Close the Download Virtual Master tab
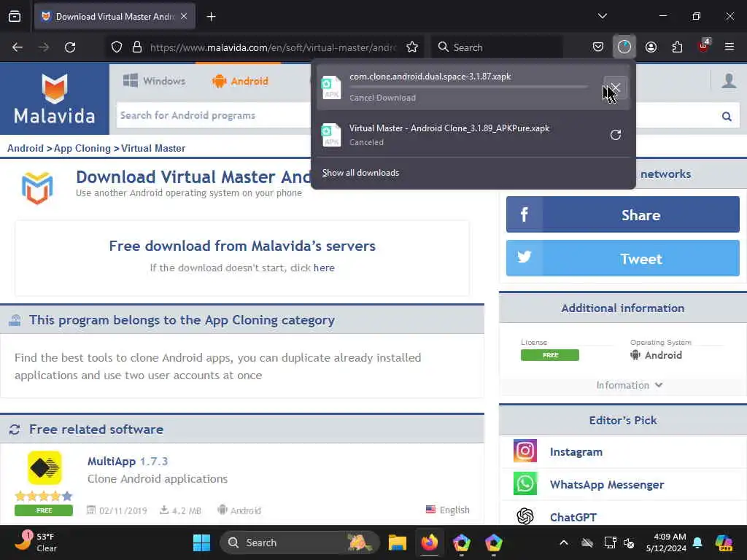Screen dimensions: 747x560 pyautogui.click(x=184, y=17)
